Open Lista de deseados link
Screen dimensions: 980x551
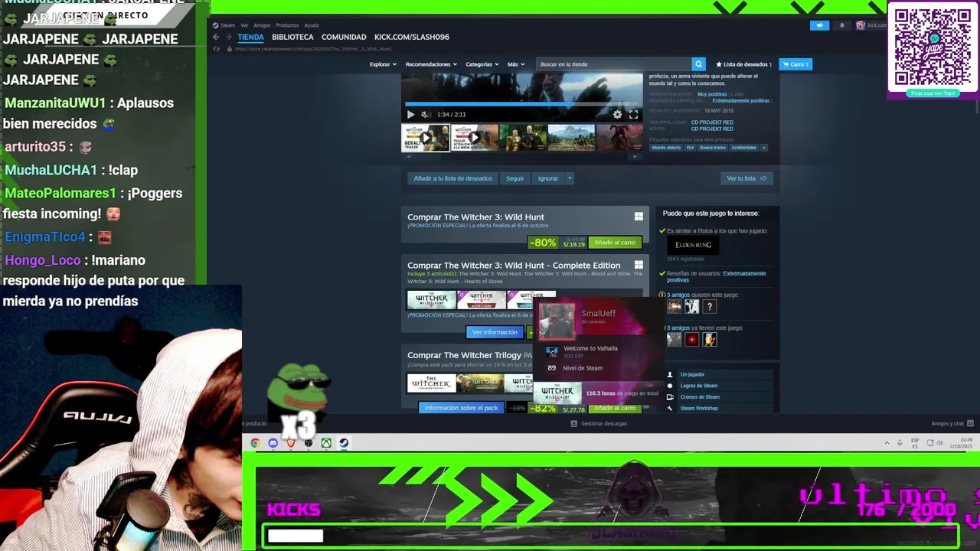(743, 64)
